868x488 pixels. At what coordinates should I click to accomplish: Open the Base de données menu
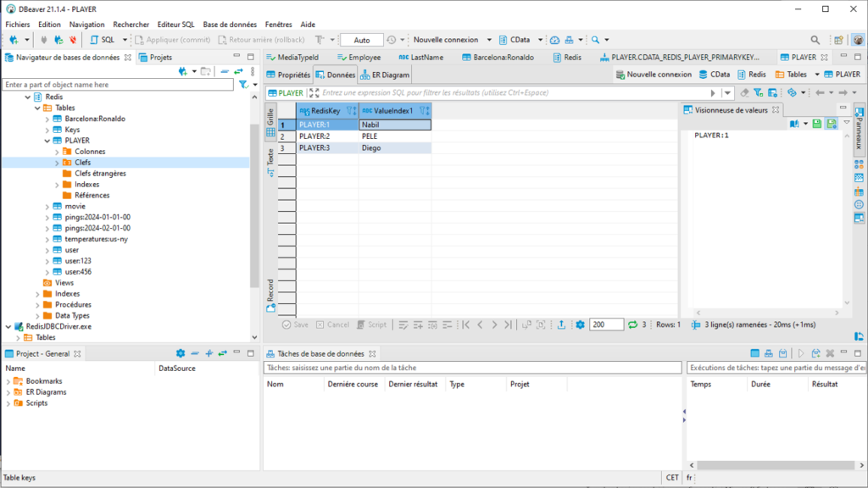point(230,25)
